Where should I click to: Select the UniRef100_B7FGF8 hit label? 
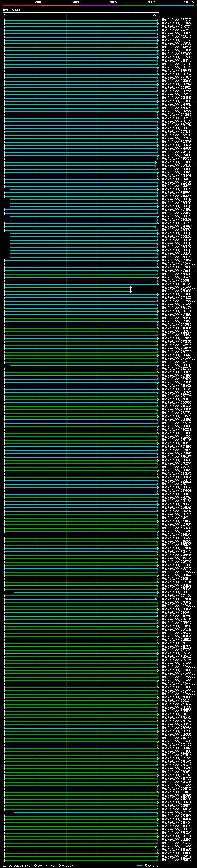coord(176,71)
